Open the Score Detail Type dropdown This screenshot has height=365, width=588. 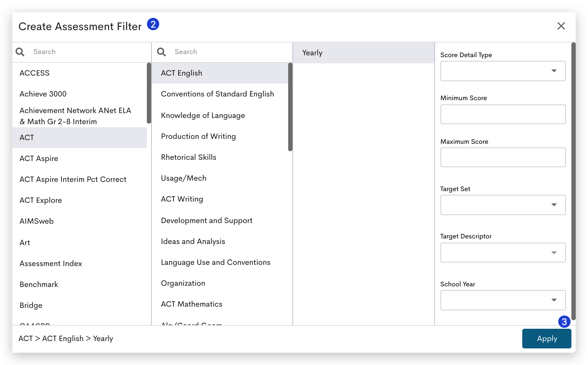(x=503, y=71)
